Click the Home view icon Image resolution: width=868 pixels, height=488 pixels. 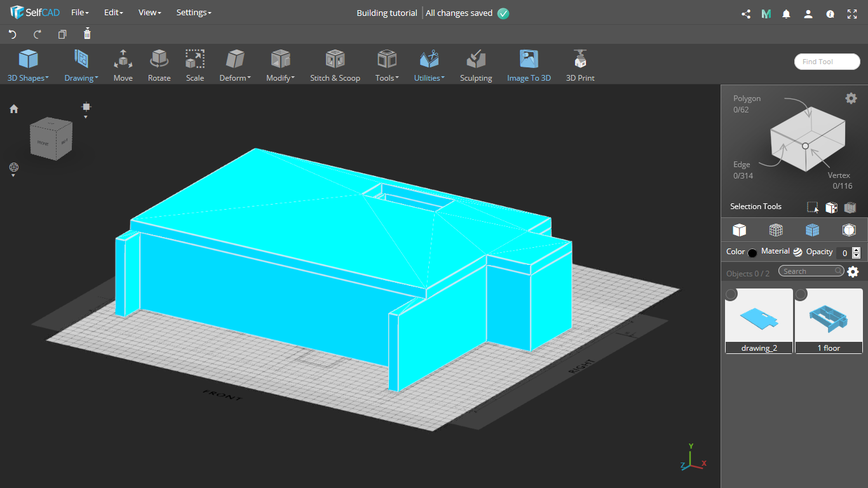coord(14,109)
